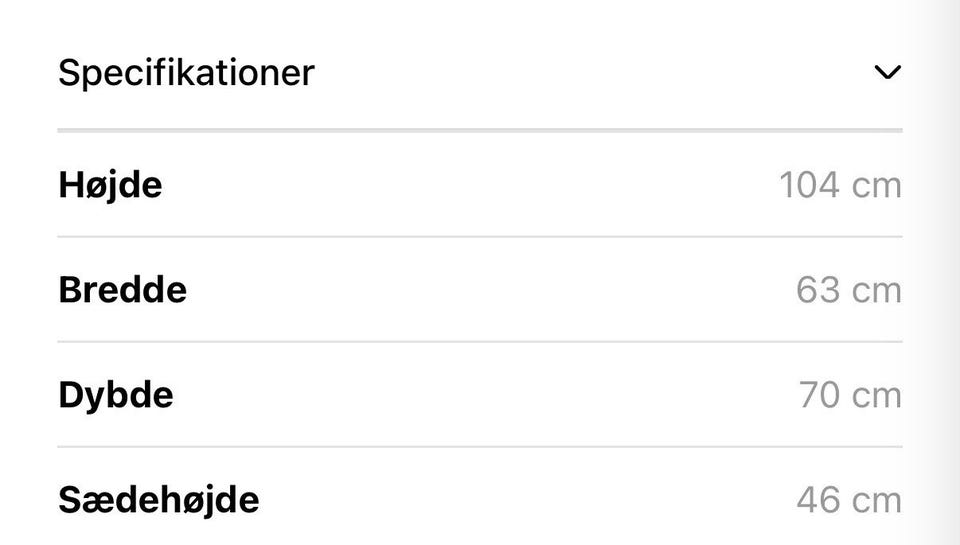960x545 pixels.
Task: Select the Dybde label
Action: pyautogui.click(x=116, y=395)
